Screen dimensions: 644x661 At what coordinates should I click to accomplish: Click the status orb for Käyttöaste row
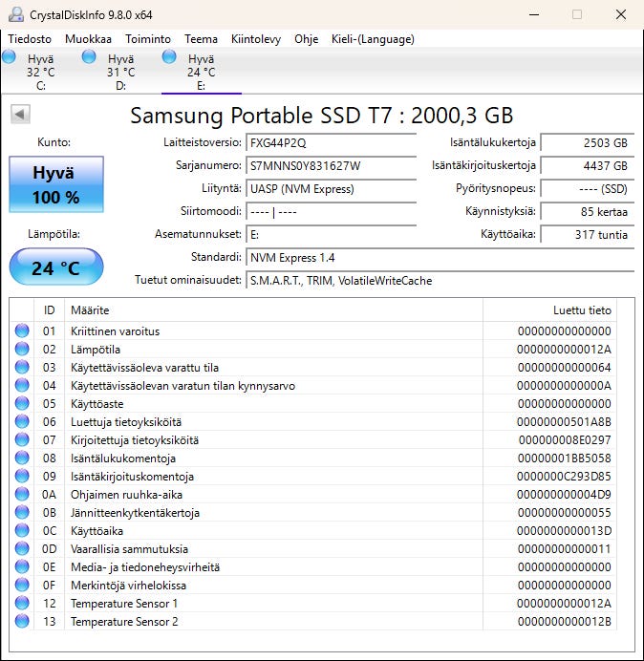[22, 404]
